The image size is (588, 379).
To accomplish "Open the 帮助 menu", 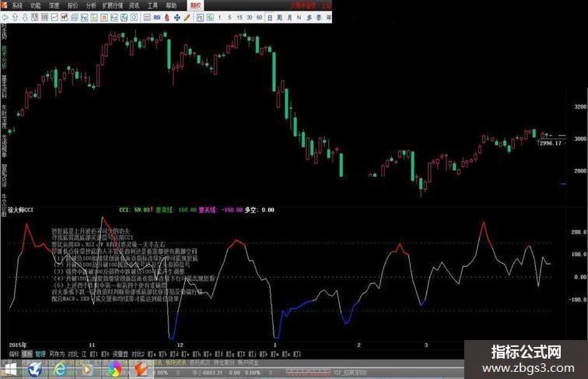I will pos(171,6).
